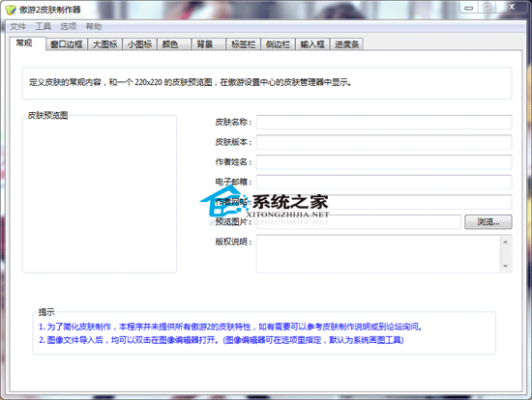Focus the 作者姓名 input field
This screenshot has height=400, width=532.
[x=384, y=162]
